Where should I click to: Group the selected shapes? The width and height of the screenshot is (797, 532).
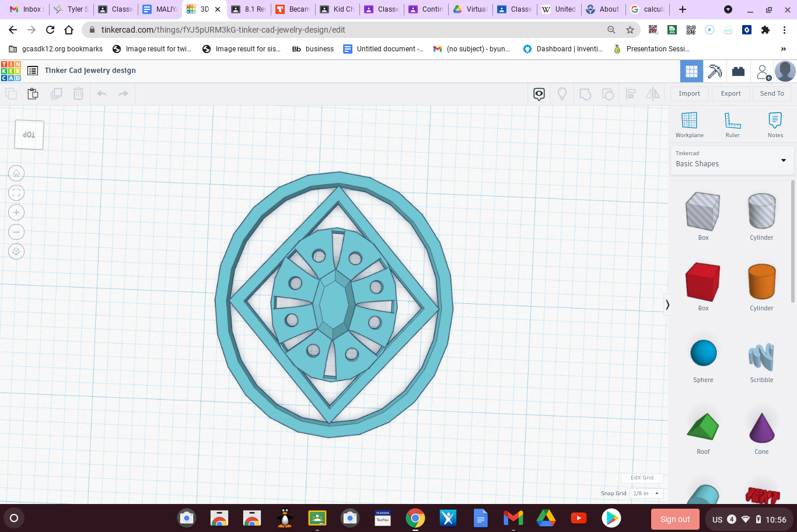click(x=585, y=94)
